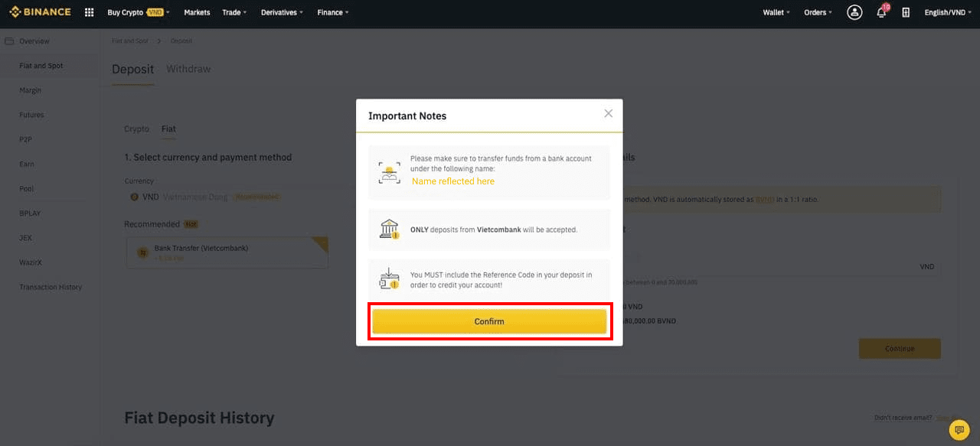Select the Fiat tab
The width and height of the screenshot is (980, 446).
[168, 129]
